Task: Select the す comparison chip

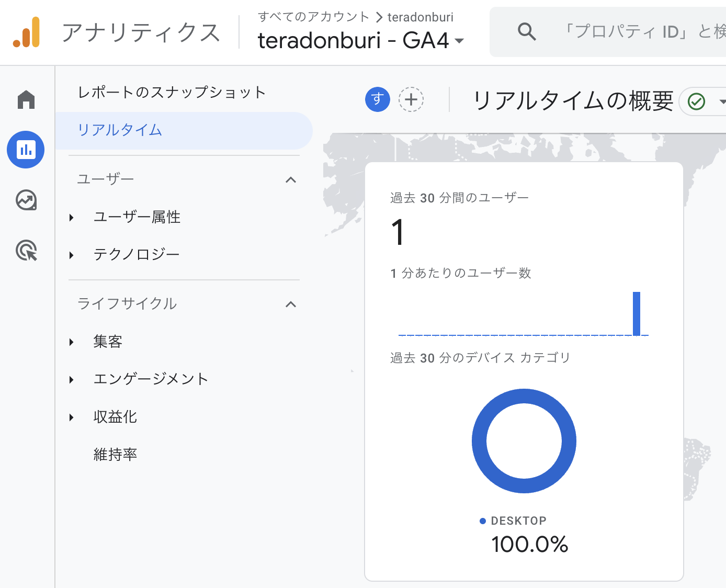Action: pyautogui.click(x=378, y=99)
